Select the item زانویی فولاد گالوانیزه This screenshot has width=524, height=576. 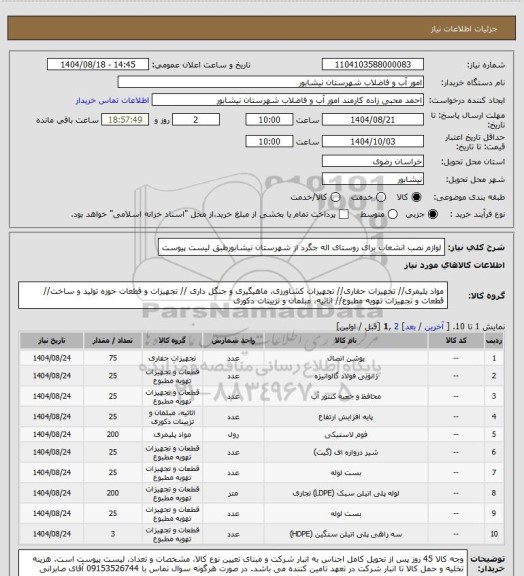[x=346, y=376]
